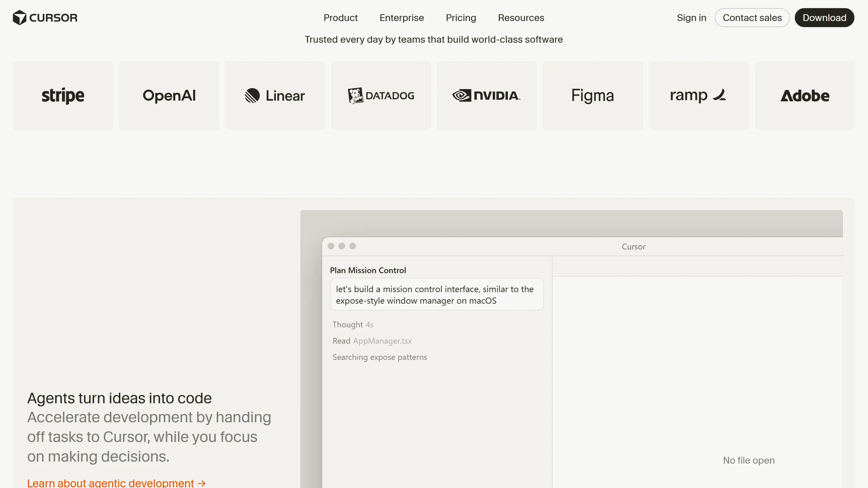Click the first dot in the Cursor demo window
Image resolution: width=868 pixels, height=488 pixels.
[331, 246]
